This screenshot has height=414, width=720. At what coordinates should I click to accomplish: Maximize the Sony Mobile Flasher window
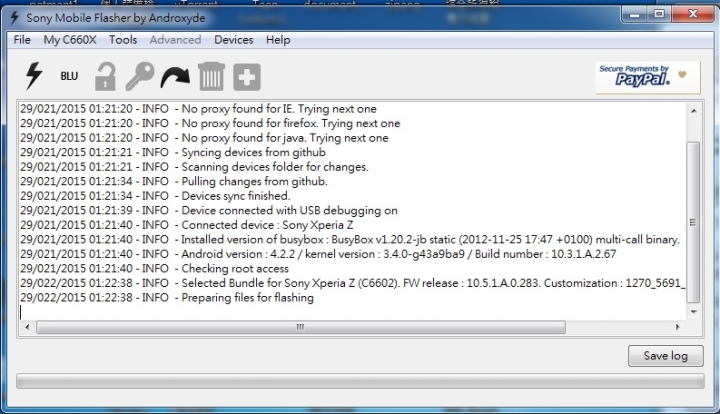coord(659,15)
